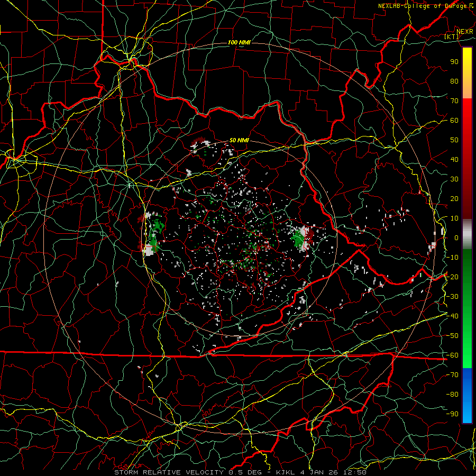The width and height of the screenshot is (476, 476).
Task: Click the -50 scale value
Action: tap(452, 335)
